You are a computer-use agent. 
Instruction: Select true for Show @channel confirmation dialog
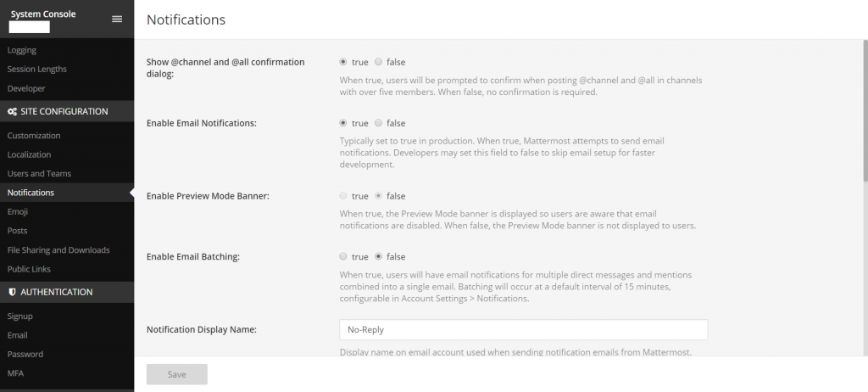[x=342, y=62]
